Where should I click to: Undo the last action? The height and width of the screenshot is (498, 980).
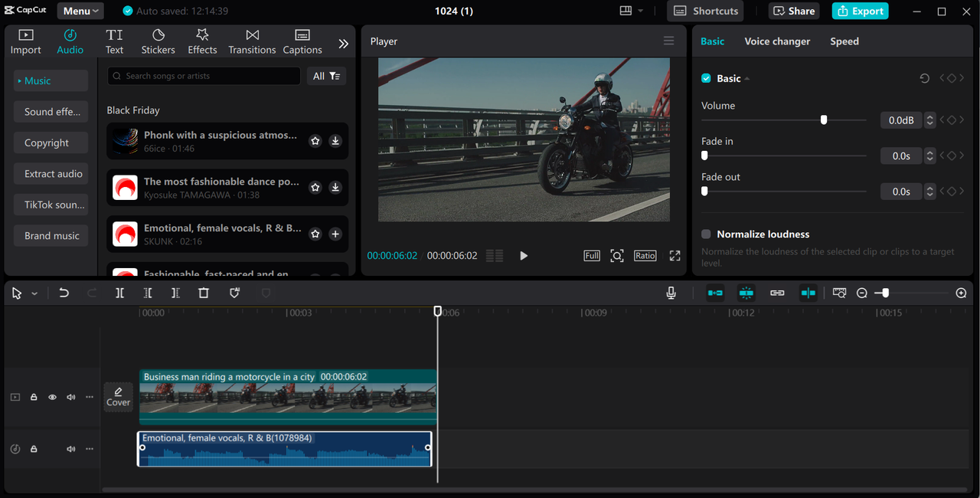[64, 293]
